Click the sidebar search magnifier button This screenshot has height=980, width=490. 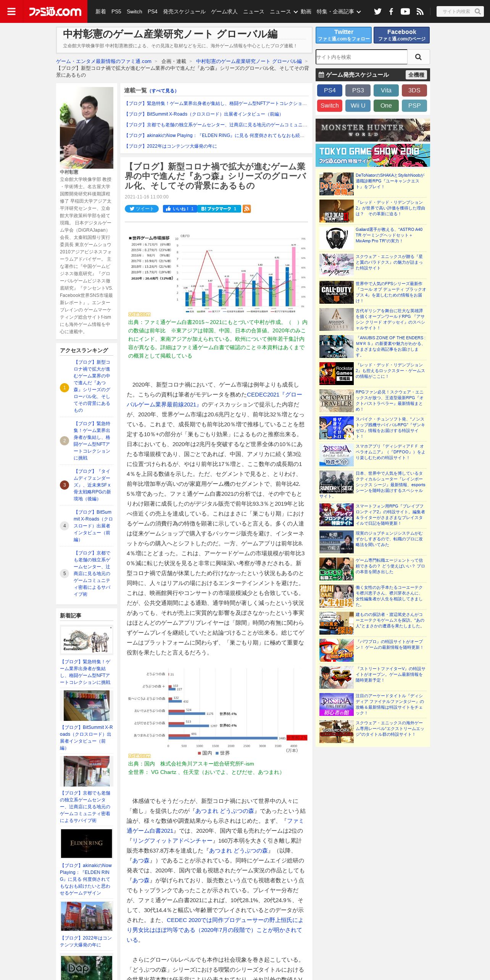tap(419, 57)
